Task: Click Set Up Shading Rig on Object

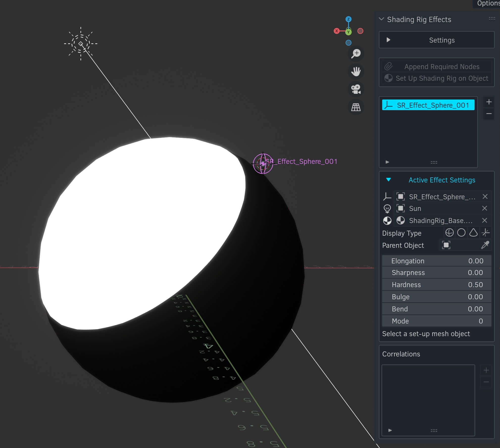Action: point(437,78)
